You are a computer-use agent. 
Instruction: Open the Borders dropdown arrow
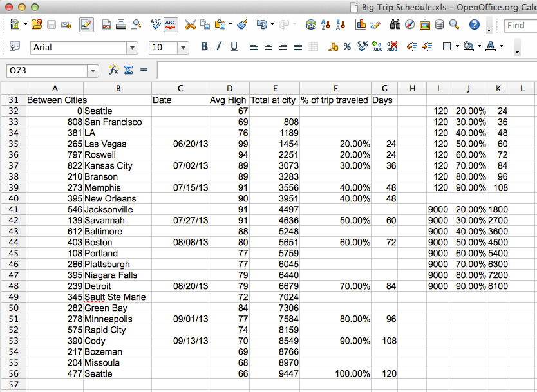458,46
